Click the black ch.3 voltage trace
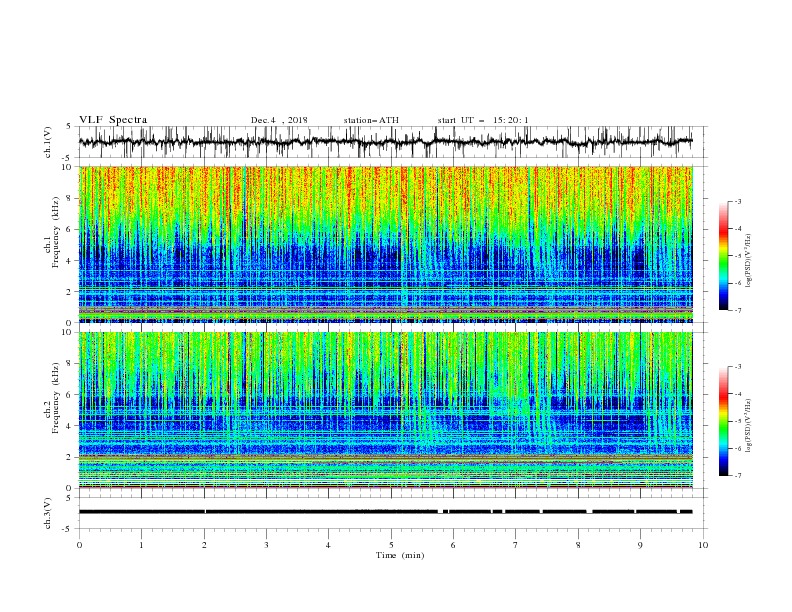The image size is (792, 612). tap(385, 512)
